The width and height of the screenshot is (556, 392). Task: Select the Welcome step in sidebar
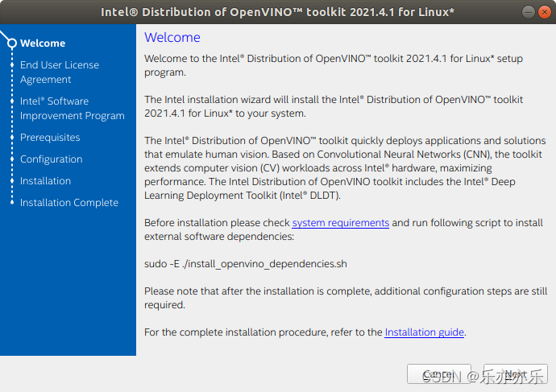click(43, 43)
